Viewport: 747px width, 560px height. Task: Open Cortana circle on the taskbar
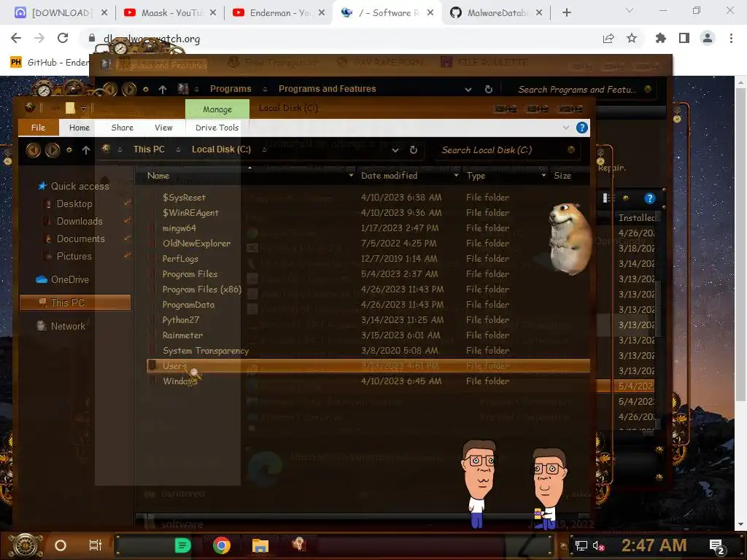61,545
